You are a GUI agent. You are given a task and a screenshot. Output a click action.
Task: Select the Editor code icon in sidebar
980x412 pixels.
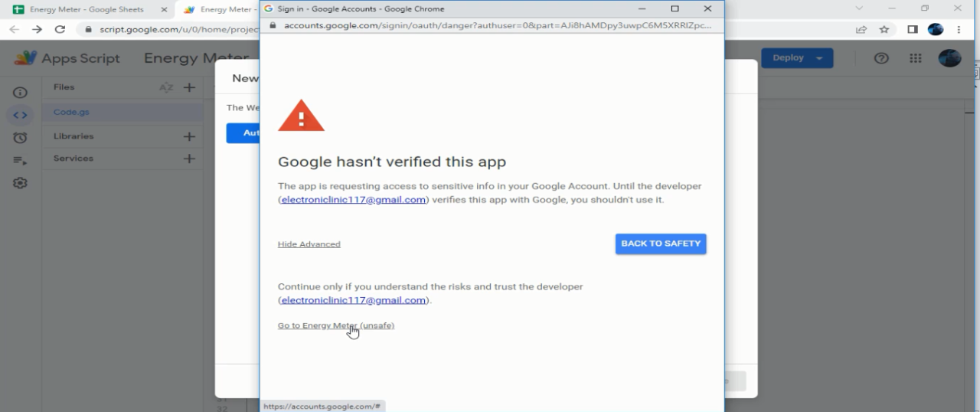point(20,115)
